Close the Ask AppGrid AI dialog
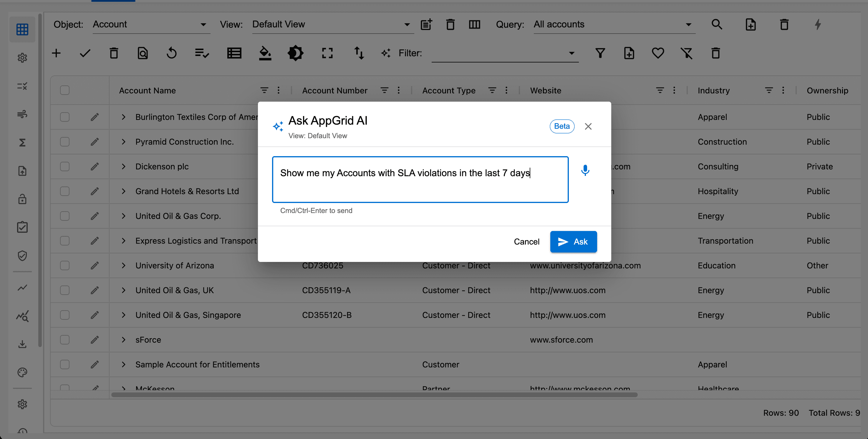The image size is (868, 439). 588,126
